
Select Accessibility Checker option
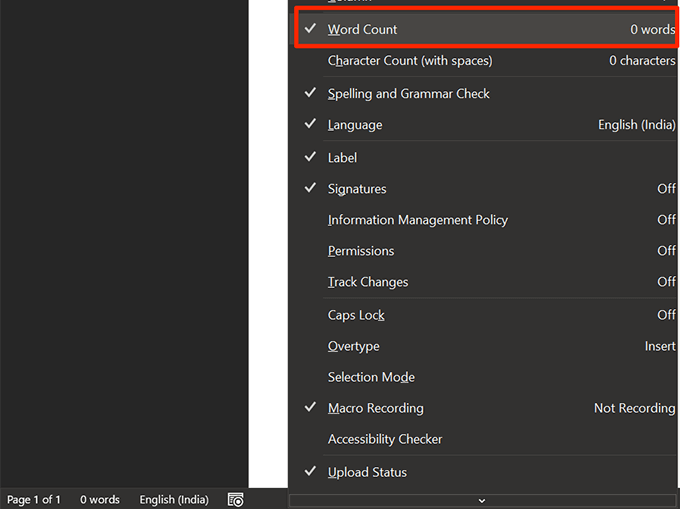click(385, 439)
